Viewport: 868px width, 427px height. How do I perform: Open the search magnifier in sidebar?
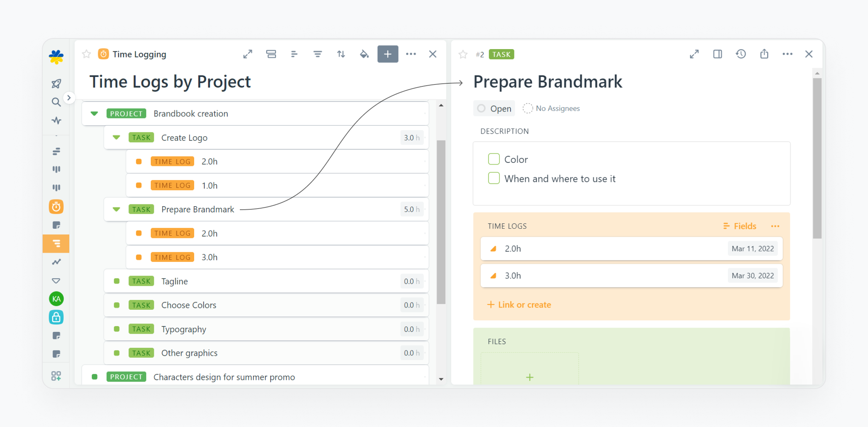[x=56, y=102]
